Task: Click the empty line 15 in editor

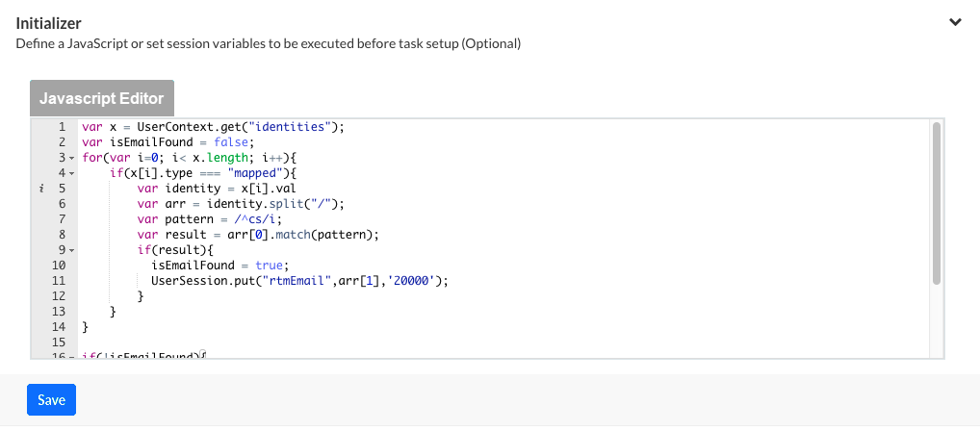Action: 385,342
